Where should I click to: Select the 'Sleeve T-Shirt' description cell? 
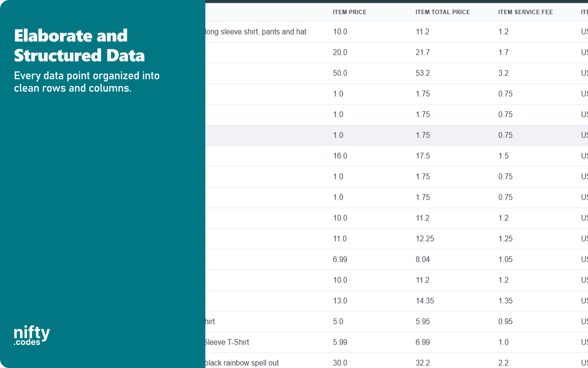[227, 342]
